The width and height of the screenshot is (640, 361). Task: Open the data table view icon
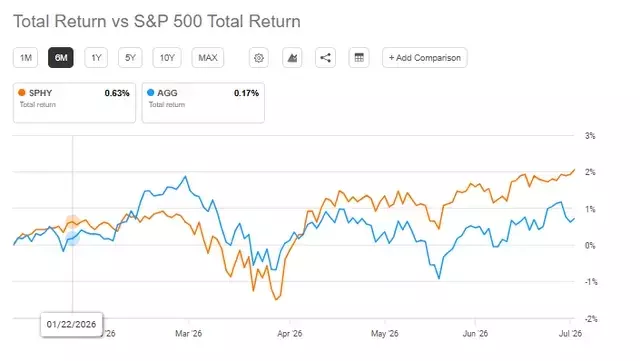click(x=359, y=58)
